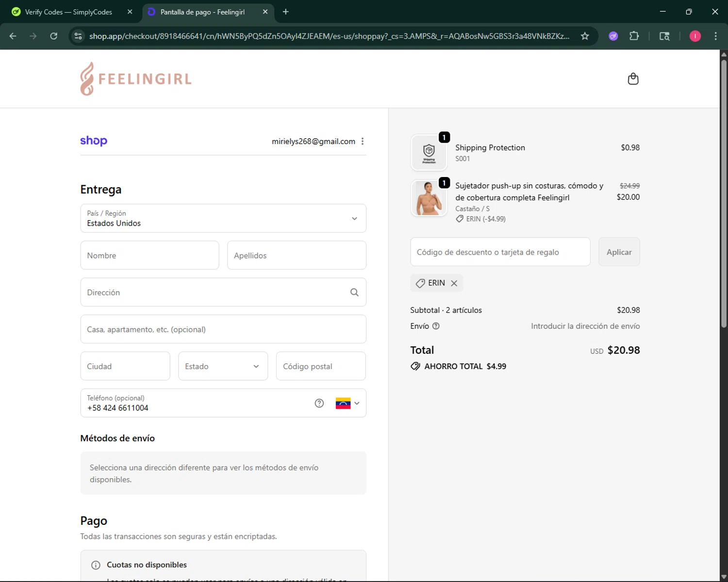Reload the page

(54, 36)
